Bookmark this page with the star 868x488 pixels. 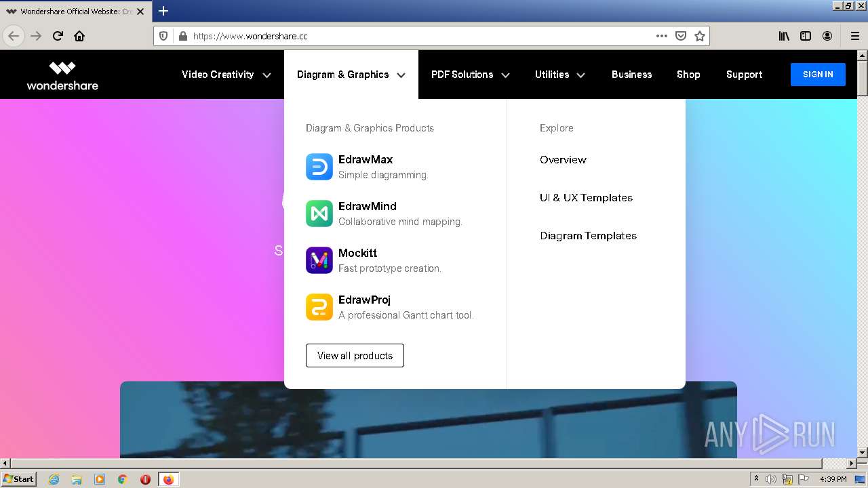point(700,36)
